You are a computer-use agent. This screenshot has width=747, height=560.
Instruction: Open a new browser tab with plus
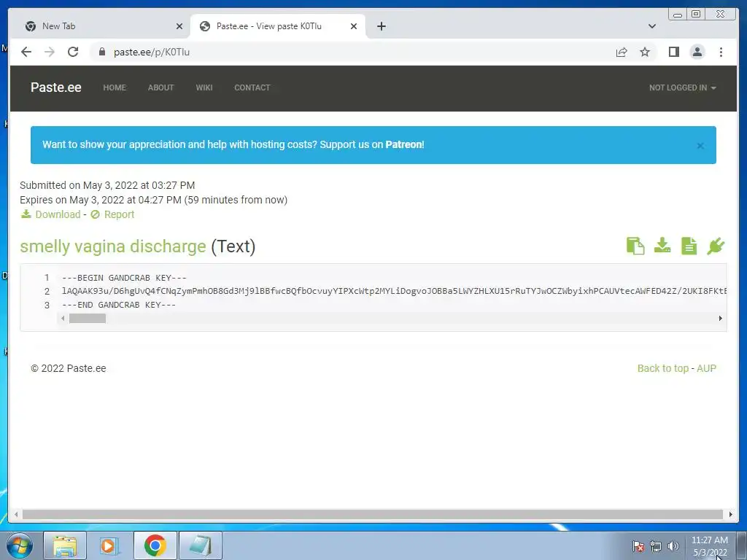[x=381, y=26]
